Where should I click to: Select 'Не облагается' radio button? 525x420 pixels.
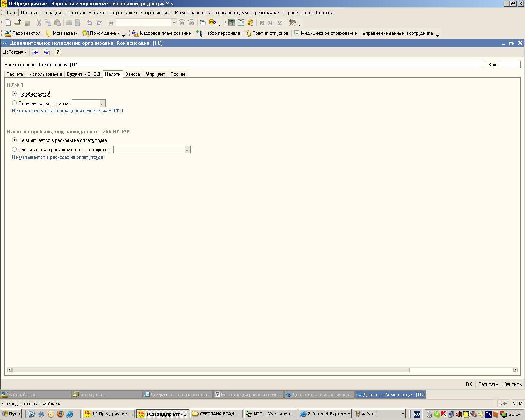click(14, 94)
